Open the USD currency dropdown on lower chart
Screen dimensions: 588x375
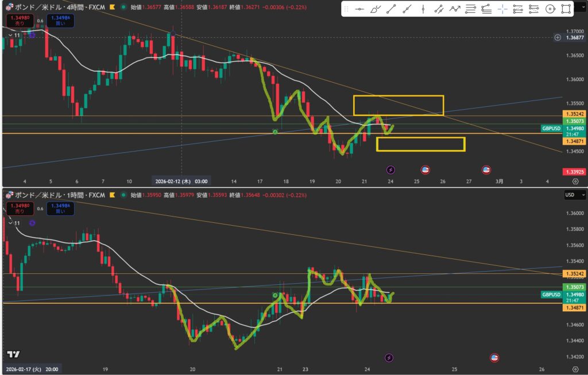pyautogui.click(x=575, y=195)
